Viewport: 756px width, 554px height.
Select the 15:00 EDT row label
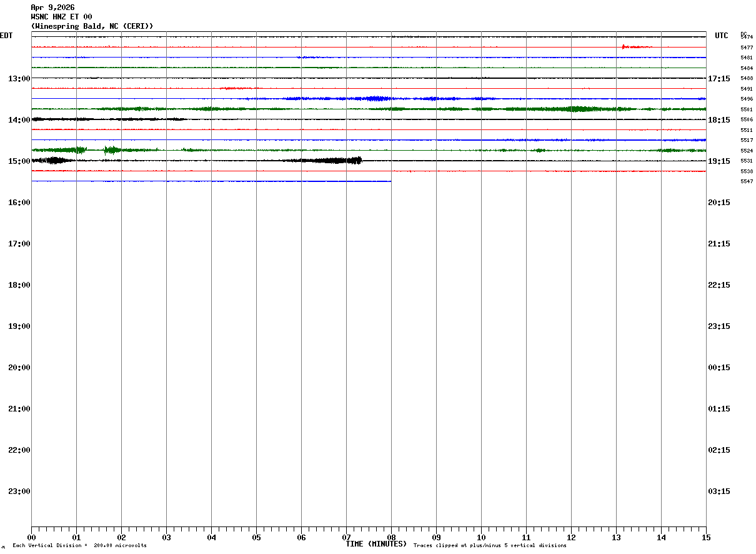pyautogui.click(x=19, y=161)
